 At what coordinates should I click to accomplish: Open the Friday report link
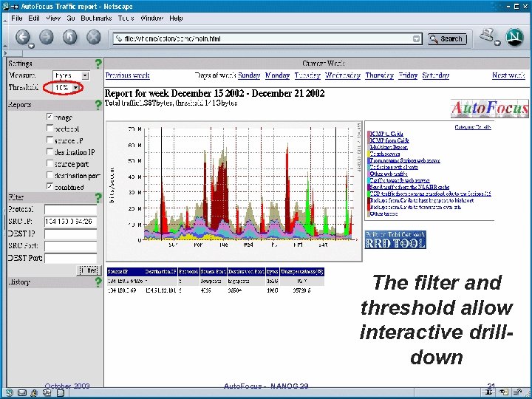(x=408, y=75)
